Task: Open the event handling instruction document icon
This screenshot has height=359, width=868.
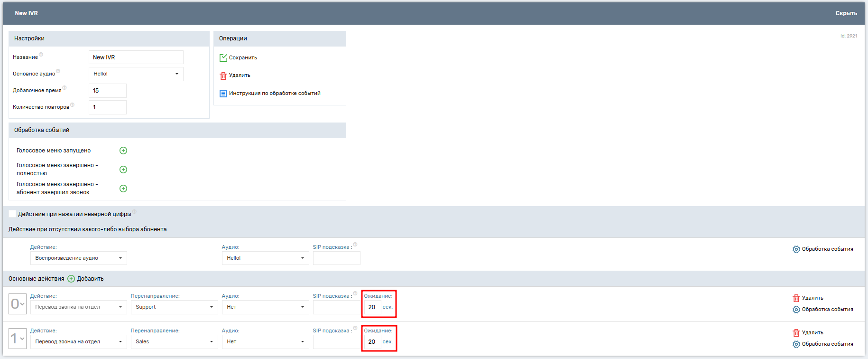Action: click(x=223, y=94)
